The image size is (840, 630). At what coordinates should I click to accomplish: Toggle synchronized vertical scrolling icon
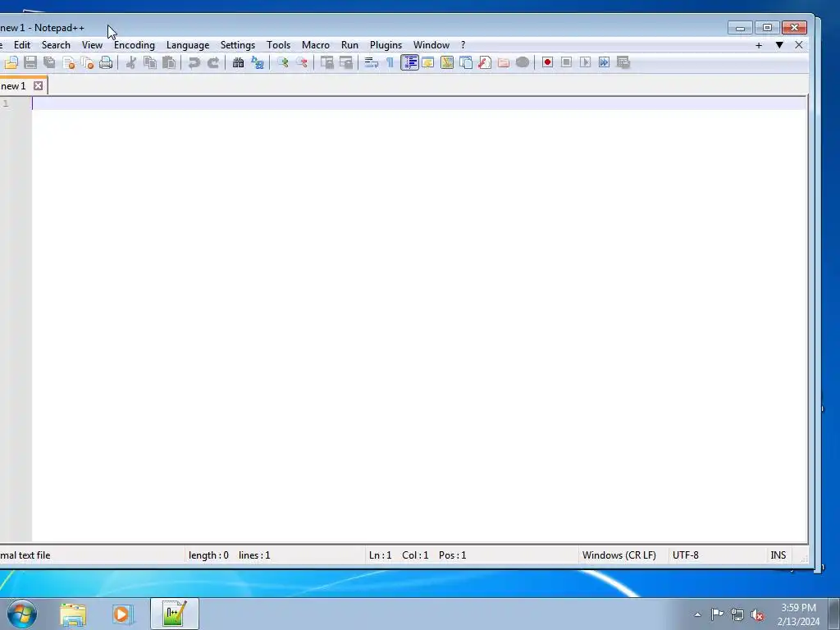[x=326, y=62]
